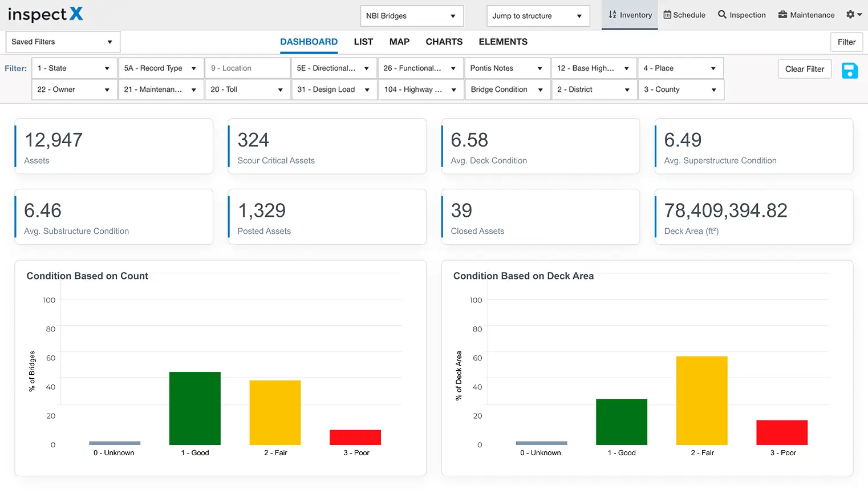Click the inspectX logo
This screenshot has height=494, width=868.
(x=46, y=15)
